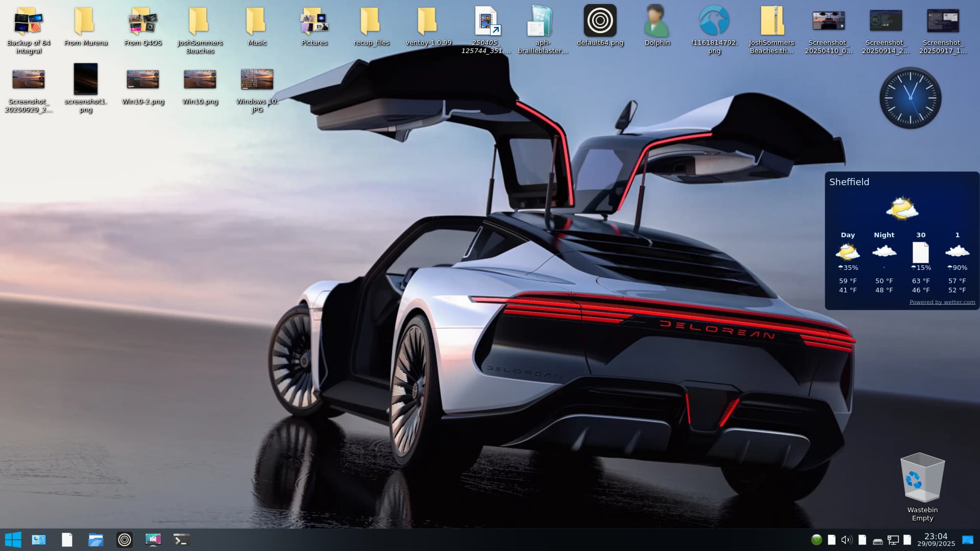The width and height of the screenshot is (980, 551).
Task: Click the analog clock widget
Action: click(910, 98)
